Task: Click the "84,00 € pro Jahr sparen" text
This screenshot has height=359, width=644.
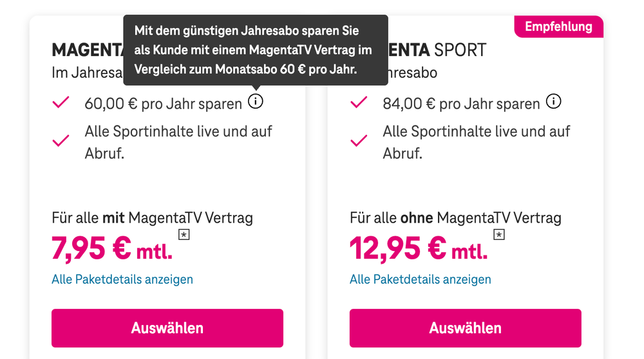Action: pos(461,104)
